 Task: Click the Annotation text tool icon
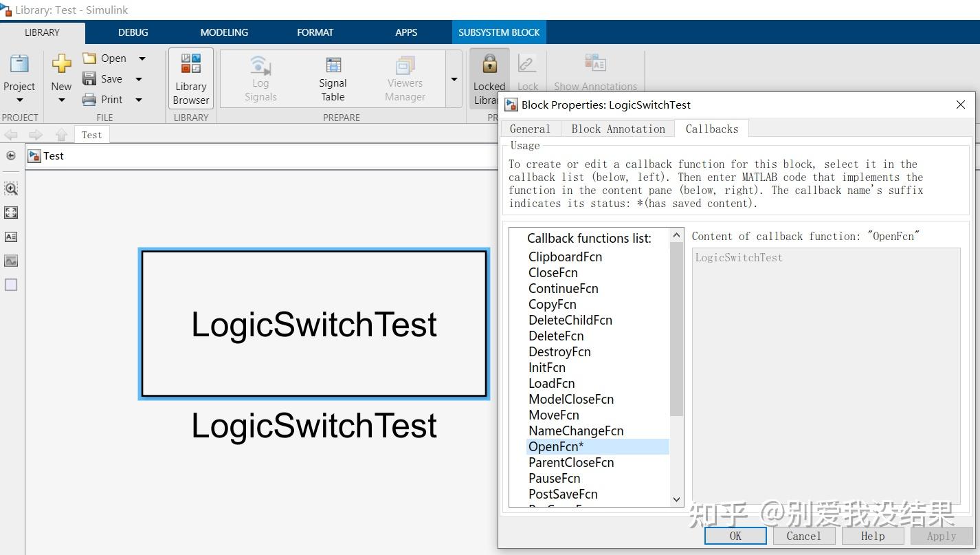[x=11, y=237]
